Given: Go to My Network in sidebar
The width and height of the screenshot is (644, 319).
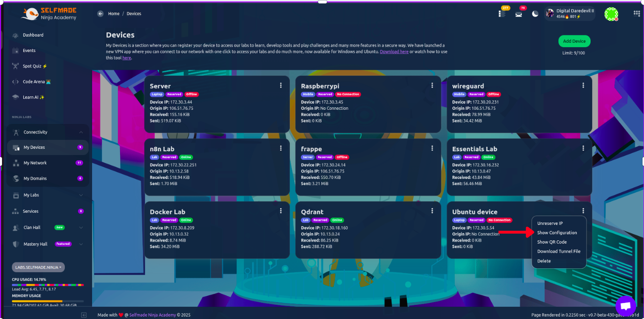Looking at the screenshot, I should (x=35, y=163).
